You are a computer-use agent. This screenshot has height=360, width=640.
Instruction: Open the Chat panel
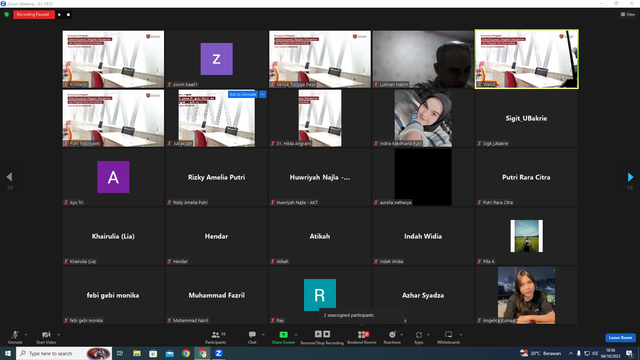coord(252,337)
